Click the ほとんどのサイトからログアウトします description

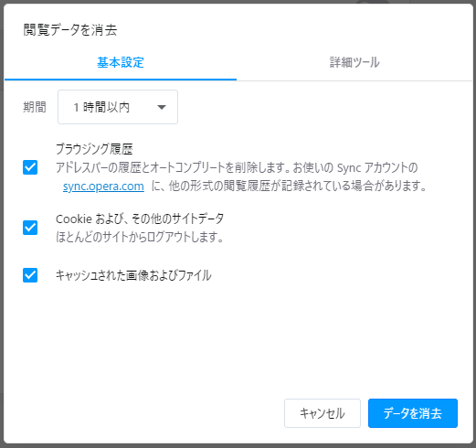(140, 237)
